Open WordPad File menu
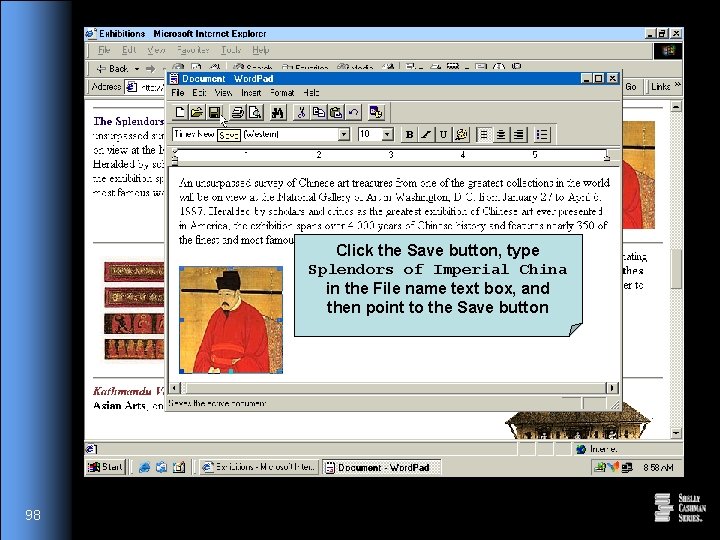This screenshot has width=720, height=540. point(178,93)
